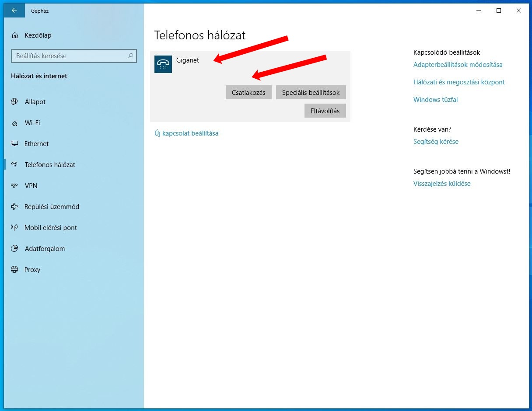Screen dimensions: 532x411
Task: Open Speciális beállítások for Giganet
Action: coord(311,93)
